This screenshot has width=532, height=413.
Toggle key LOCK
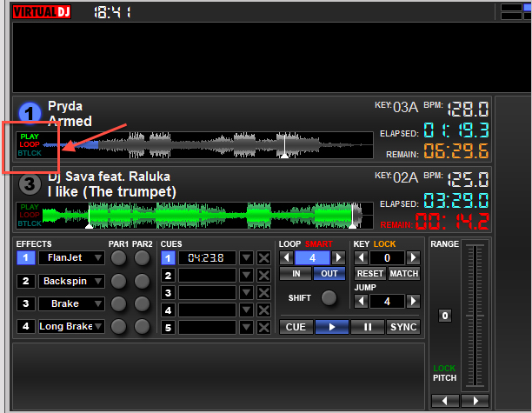384,244
